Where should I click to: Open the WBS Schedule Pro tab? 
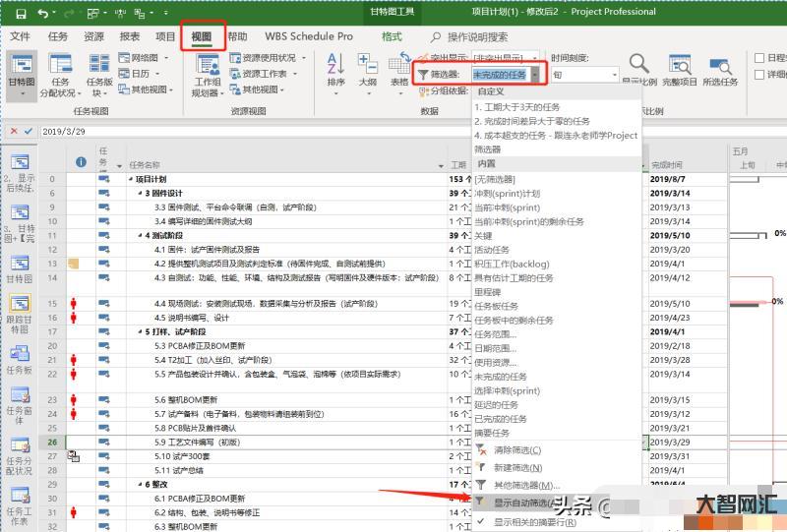click(308, 36)
